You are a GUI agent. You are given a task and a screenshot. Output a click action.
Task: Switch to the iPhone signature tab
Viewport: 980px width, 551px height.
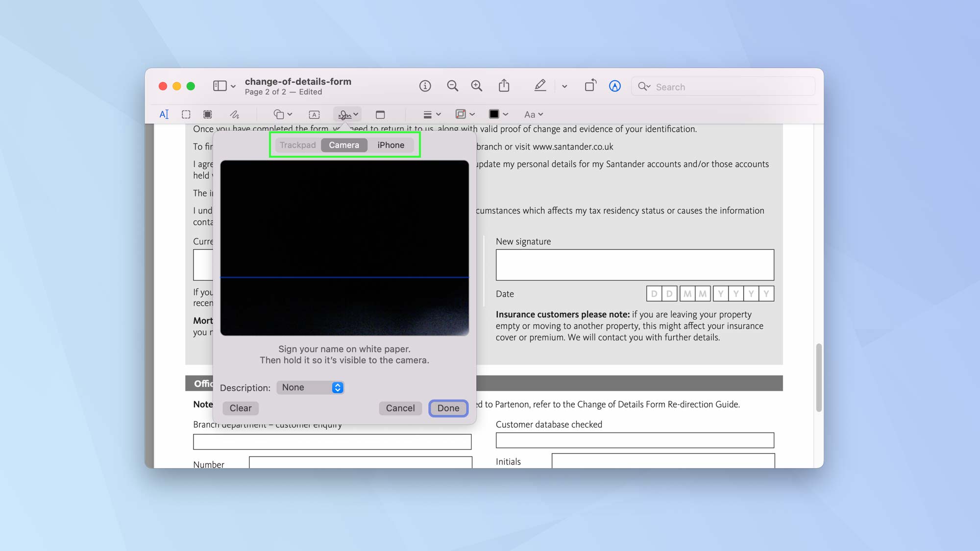point(391,144)
